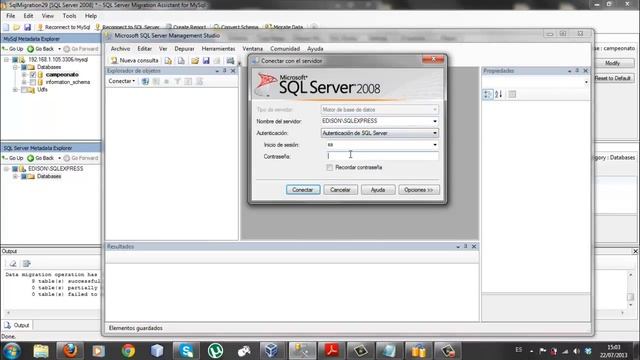The image size is (640, 360).
Task: Open the Inicio de sesión dropdown
Action: (x=435, y=145)
